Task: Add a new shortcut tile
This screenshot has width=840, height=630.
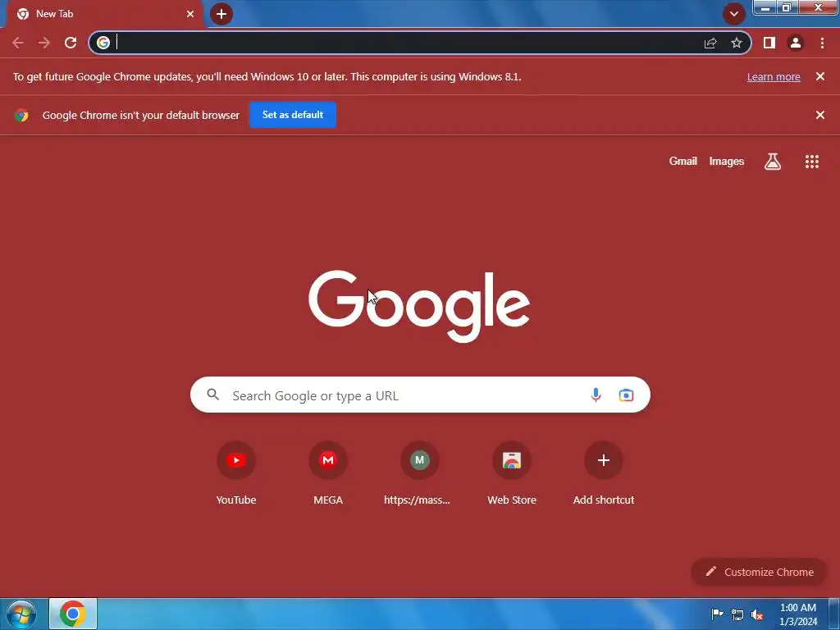Action: click(604, 473)
